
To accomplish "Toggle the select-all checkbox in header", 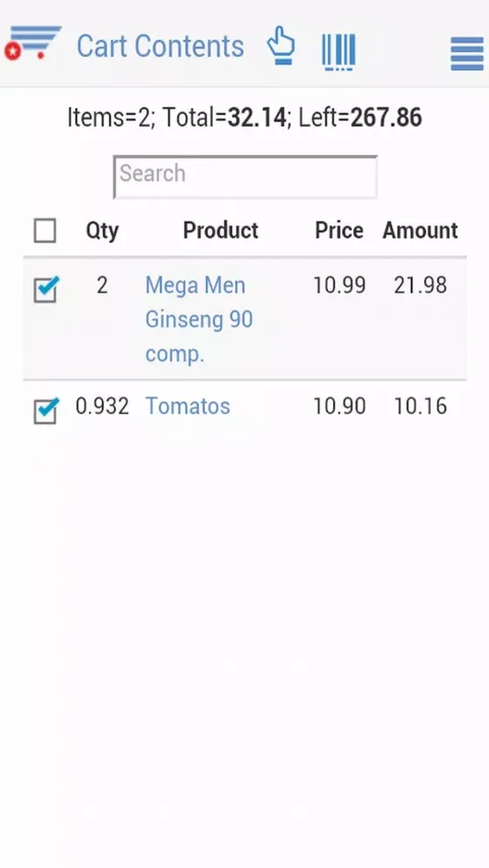I will (x=45, y=230).
